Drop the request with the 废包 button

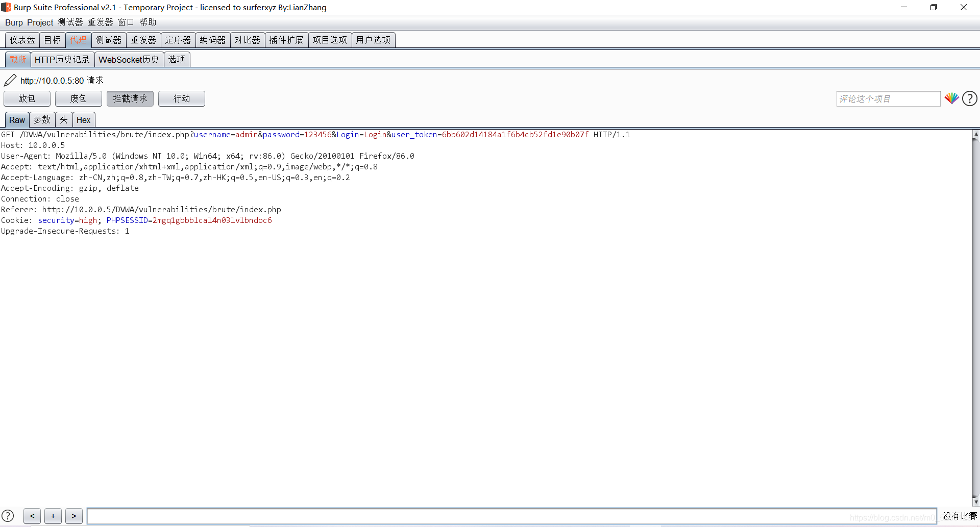(x=79, y=98)
